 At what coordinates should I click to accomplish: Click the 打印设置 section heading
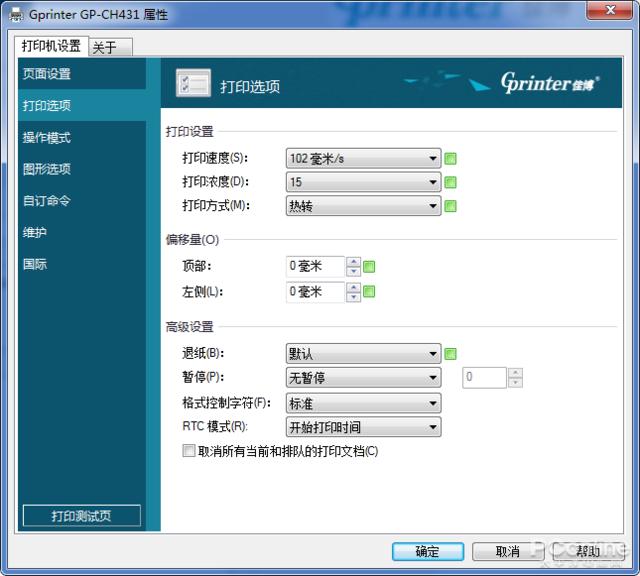coord(189,131)
